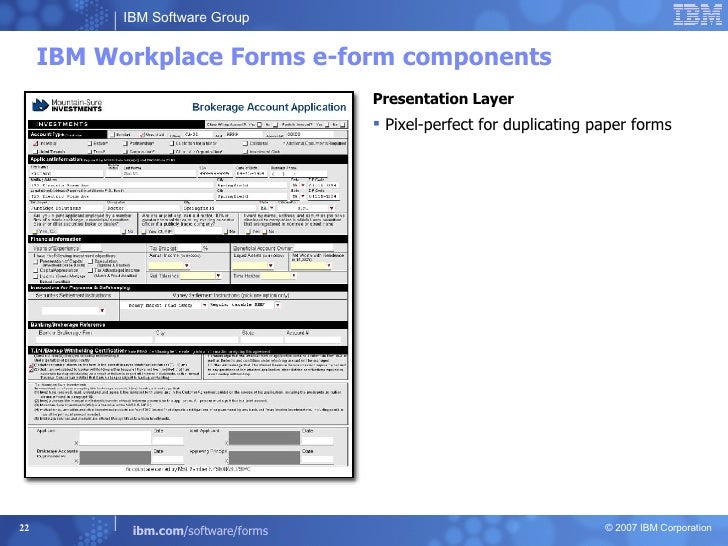Click the Mailing Address input field
Viewport: 728px width, 546px height.
122,185
